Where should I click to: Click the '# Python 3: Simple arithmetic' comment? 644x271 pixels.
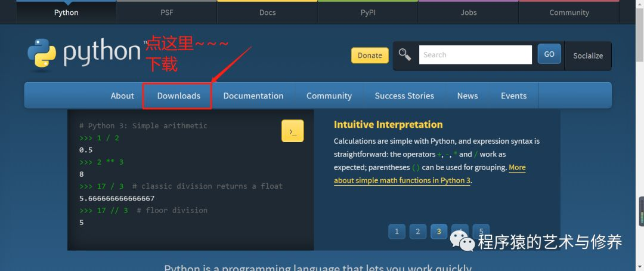(x=143, y=126)
